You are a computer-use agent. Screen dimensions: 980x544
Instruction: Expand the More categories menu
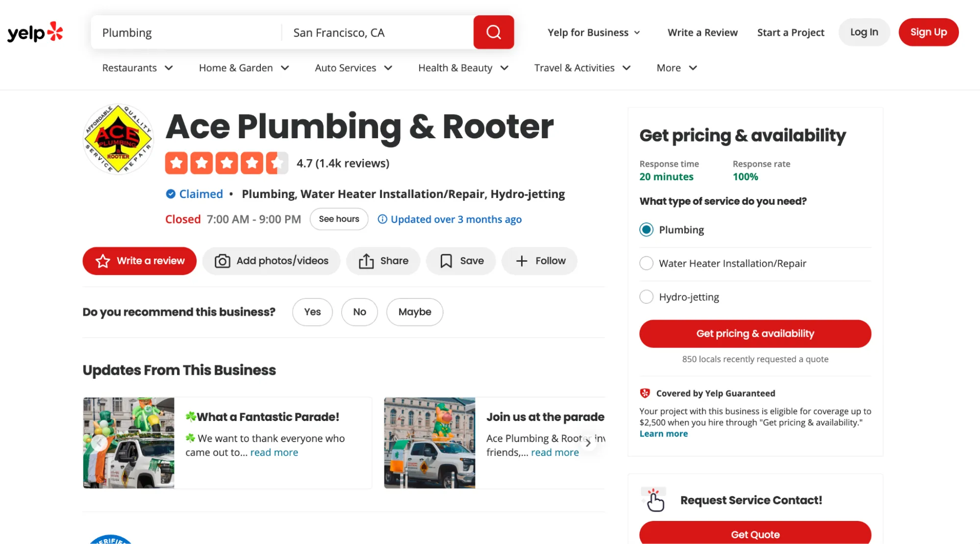[x=677, y=68]
